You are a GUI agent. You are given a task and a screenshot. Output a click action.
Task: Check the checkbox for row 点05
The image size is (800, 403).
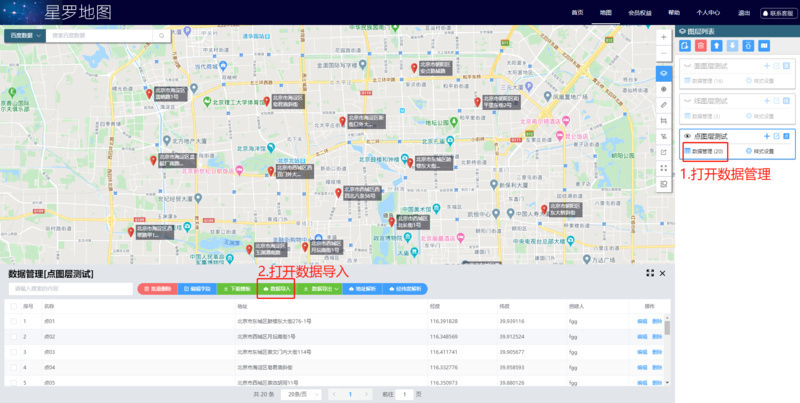pyautogui.click(x=14, y=383)
